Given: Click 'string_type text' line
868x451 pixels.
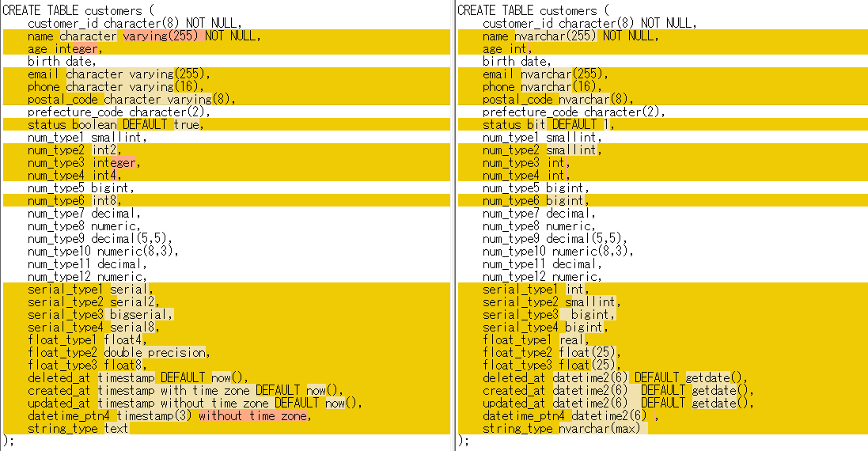Looking at the screenshot, I should [x=78, y=429].
